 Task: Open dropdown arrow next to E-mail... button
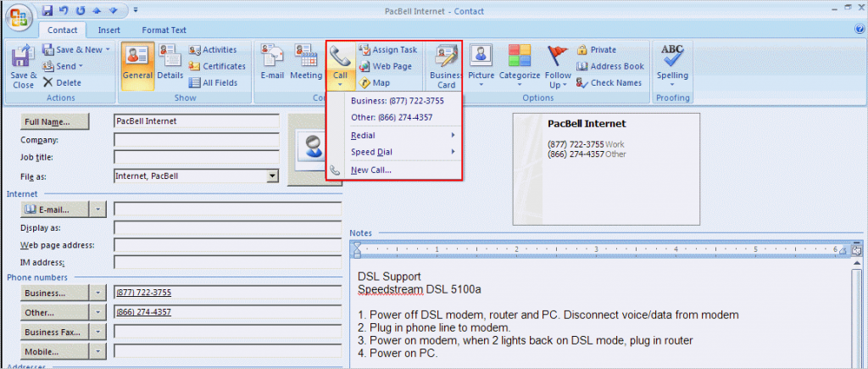[x=97, y=210]
